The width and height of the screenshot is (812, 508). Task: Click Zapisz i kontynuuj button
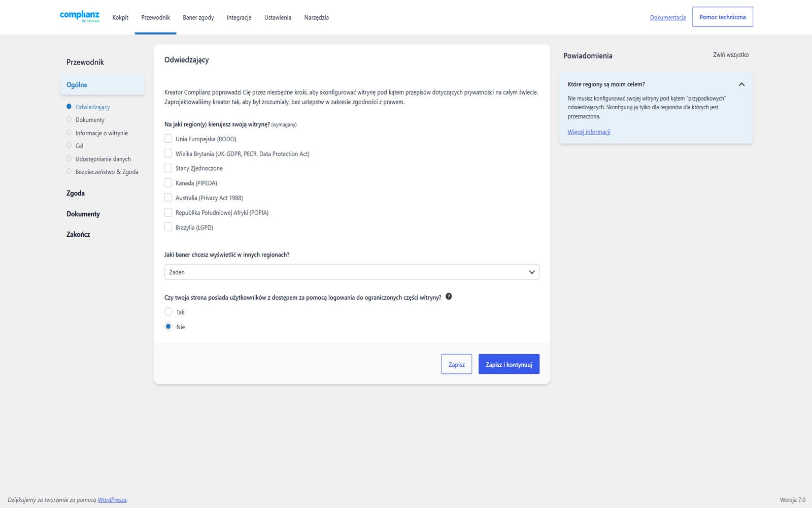[509, 364]
